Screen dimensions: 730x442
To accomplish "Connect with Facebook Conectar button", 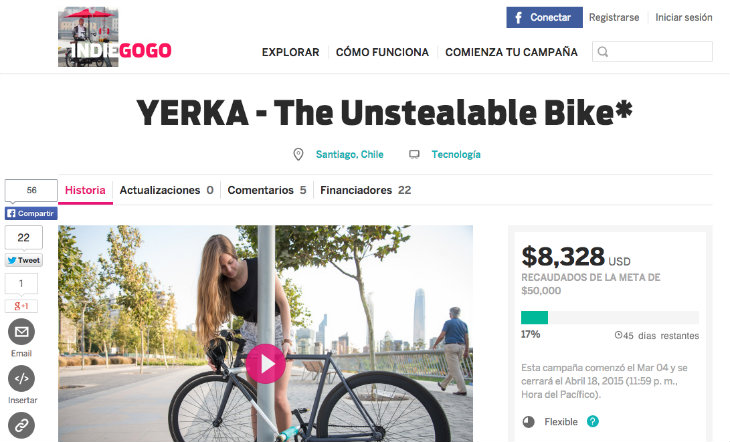I will tap(544, 17).
